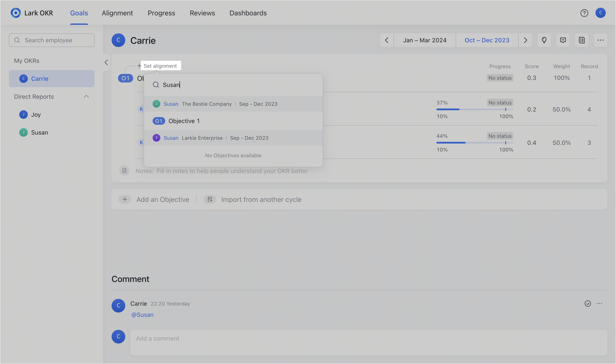The image size is (616, 364).
Task: Select the Jan – Mar 2024 cycle
Action: tap(425, 40)
